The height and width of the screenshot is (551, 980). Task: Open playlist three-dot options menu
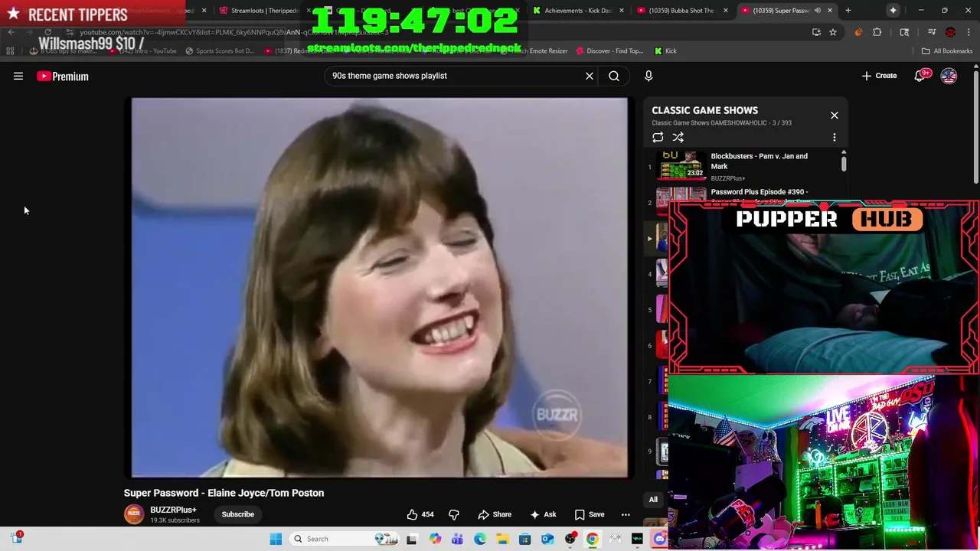(835, 138)
